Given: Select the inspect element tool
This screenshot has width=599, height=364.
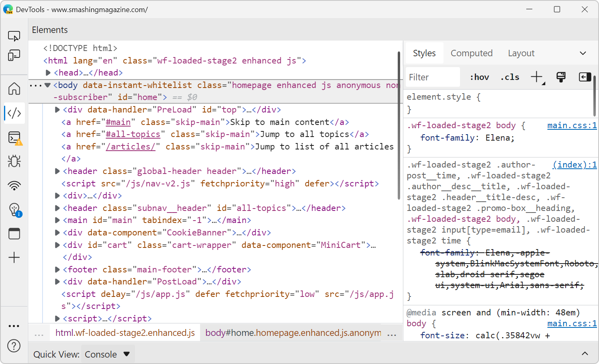Looking at the screenshot, I should [14, 36].
